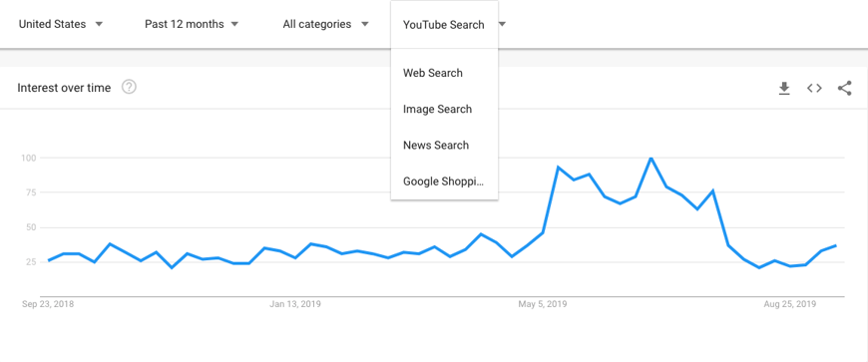
Task: Open the Past 12 months selector
Action: pyautogui.click(x=192, y=24)
